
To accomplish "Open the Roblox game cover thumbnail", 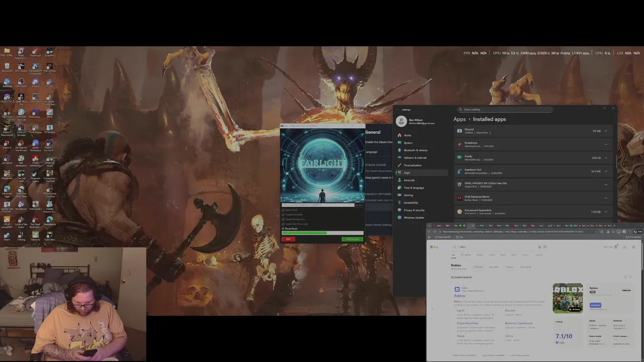I will point(568,298).
